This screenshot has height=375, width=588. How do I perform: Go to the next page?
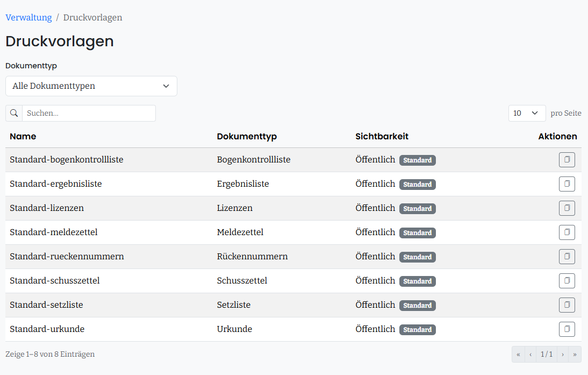click(x=563, y=355)
